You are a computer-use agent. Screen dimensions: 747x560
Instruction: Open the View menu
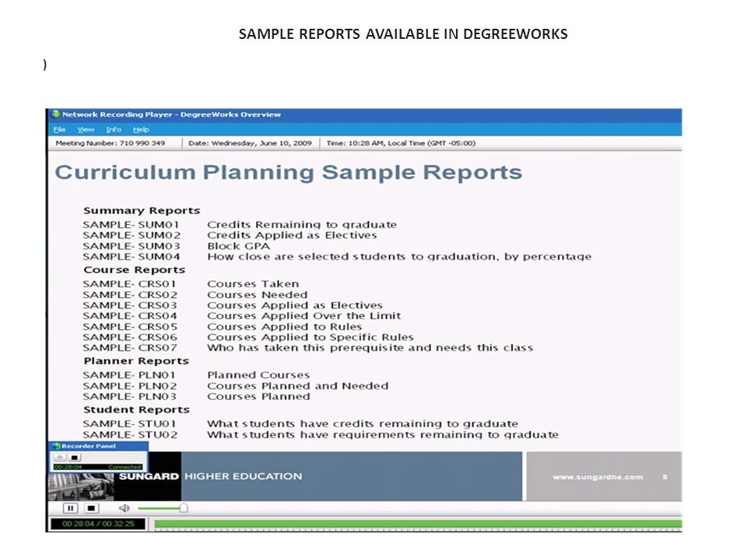tap(86, 130)
